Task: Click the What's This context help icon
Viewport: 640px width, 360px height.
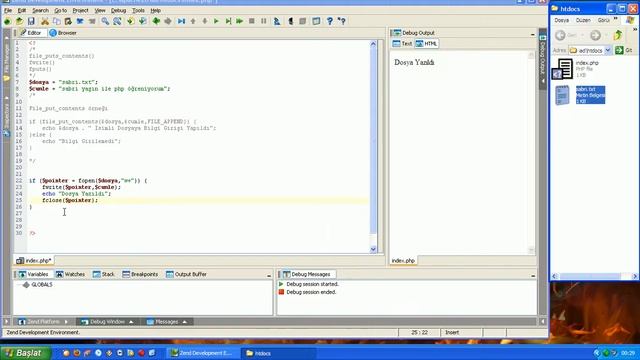Action: [x=342, y=21]
